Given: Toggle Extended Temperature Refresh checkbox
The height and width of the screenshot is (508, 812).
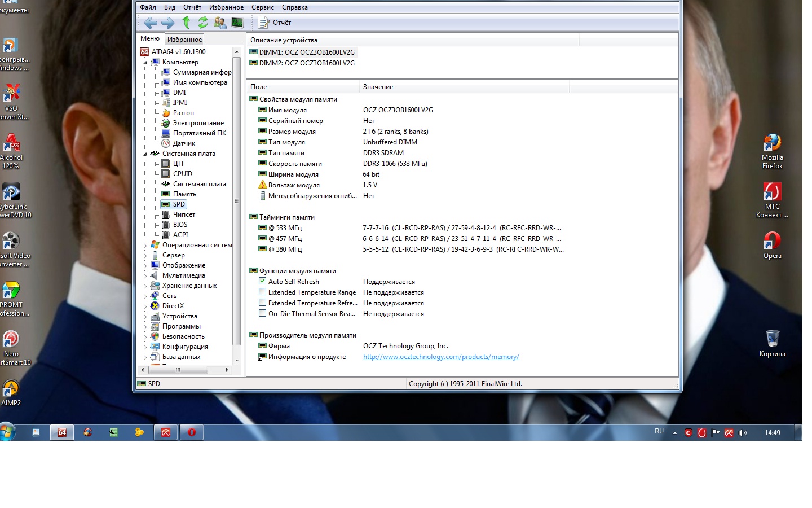Looking at the screenshot, I should (262, 303).
